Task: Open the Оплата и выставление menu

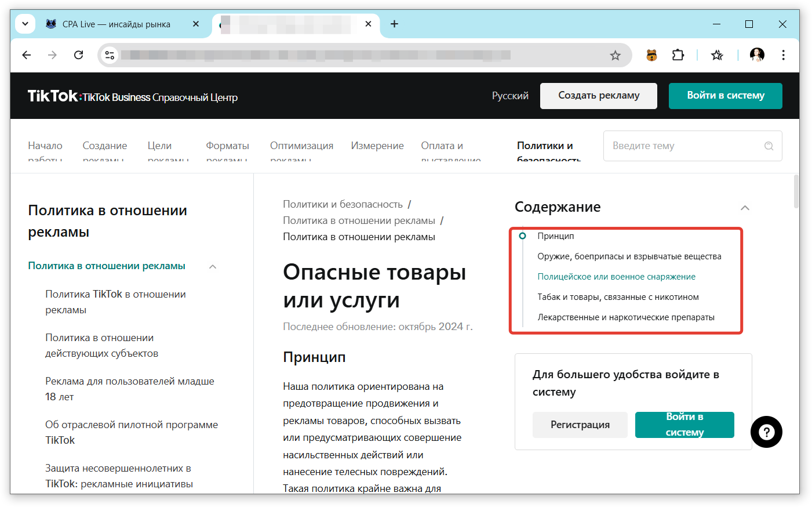Action: (x=451, y=152)
